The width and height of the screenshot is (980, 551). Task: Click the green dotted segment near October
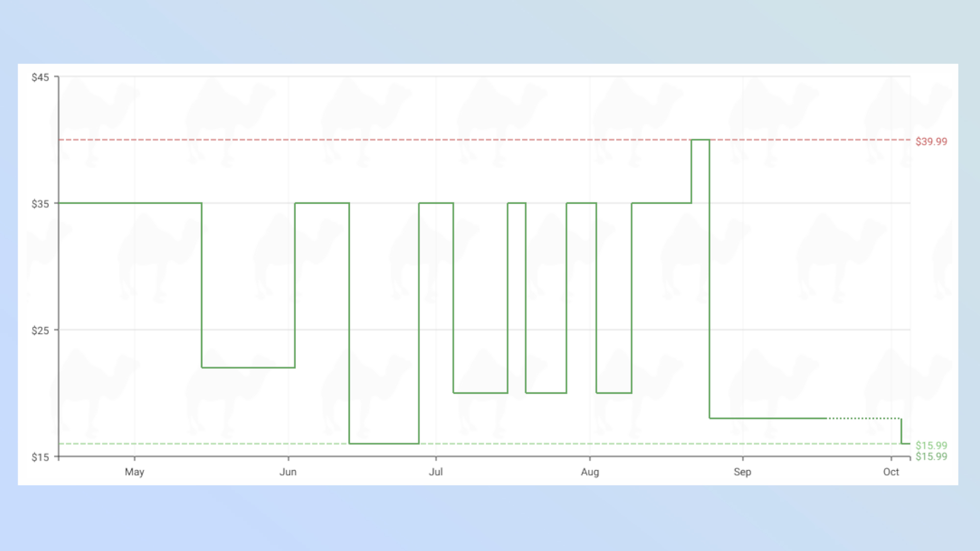click(x=864, y=418)
